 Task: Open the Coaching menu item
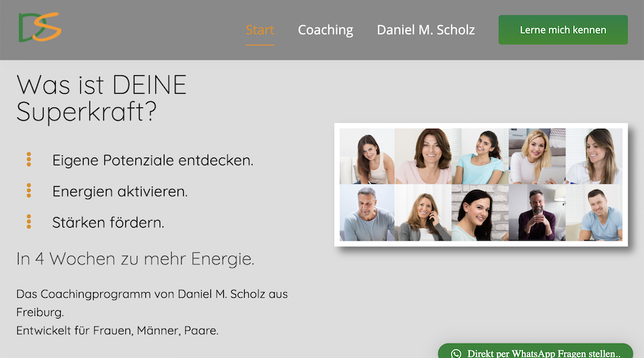pos(326,30)
